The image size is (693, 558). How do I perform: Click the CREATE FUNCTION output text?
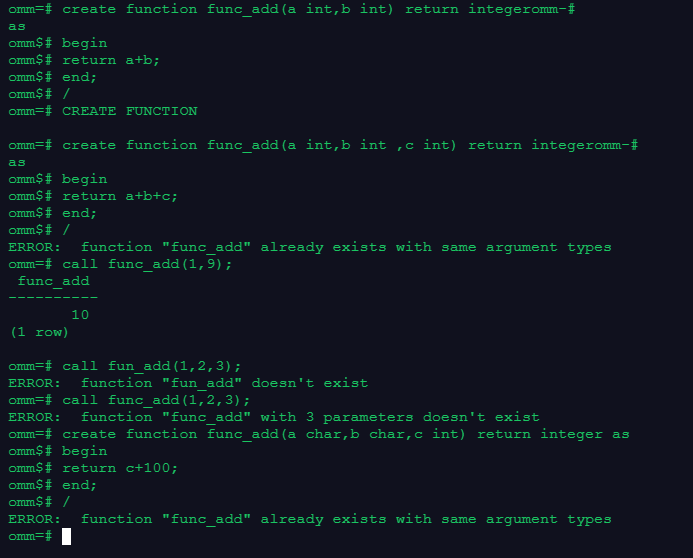129,111
